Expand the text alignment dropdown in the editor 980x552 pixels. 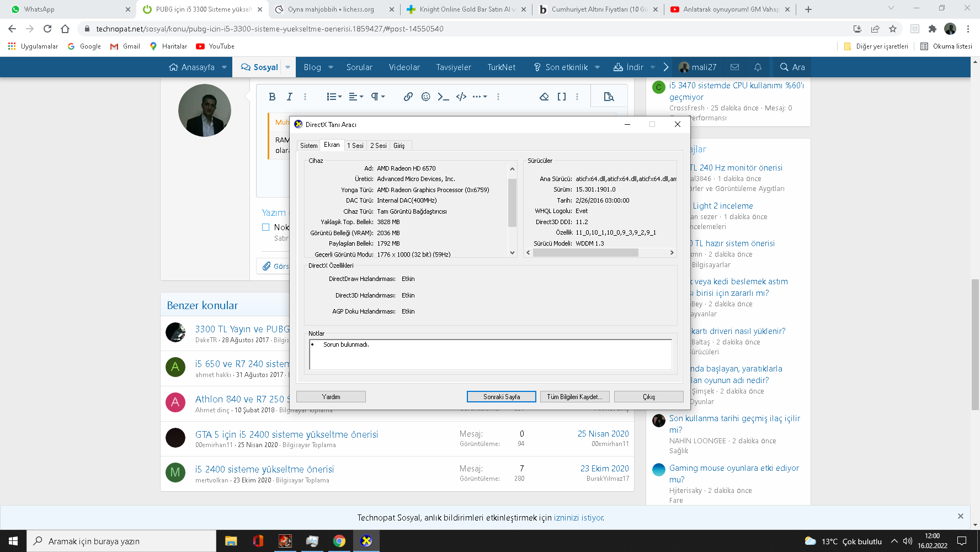(356, 97)
